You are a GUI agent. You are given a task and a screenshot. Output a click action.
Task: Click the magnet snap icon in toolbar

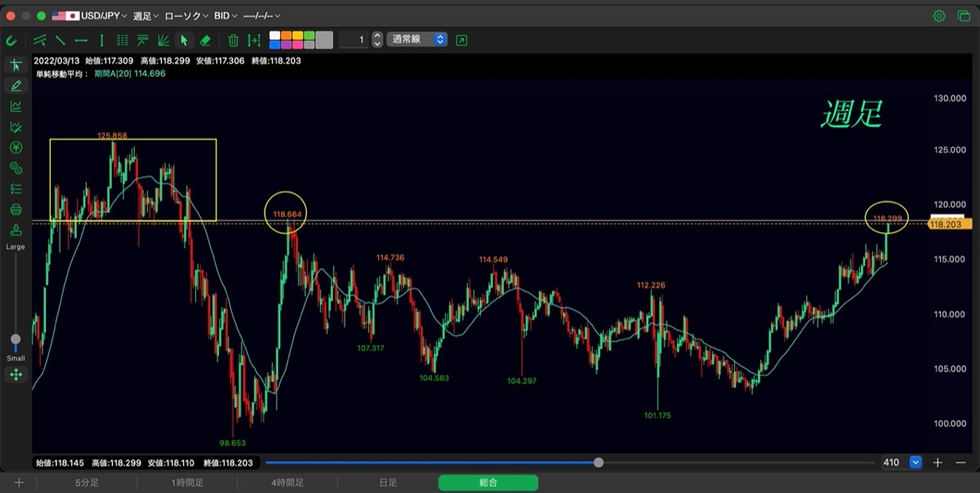11,40
